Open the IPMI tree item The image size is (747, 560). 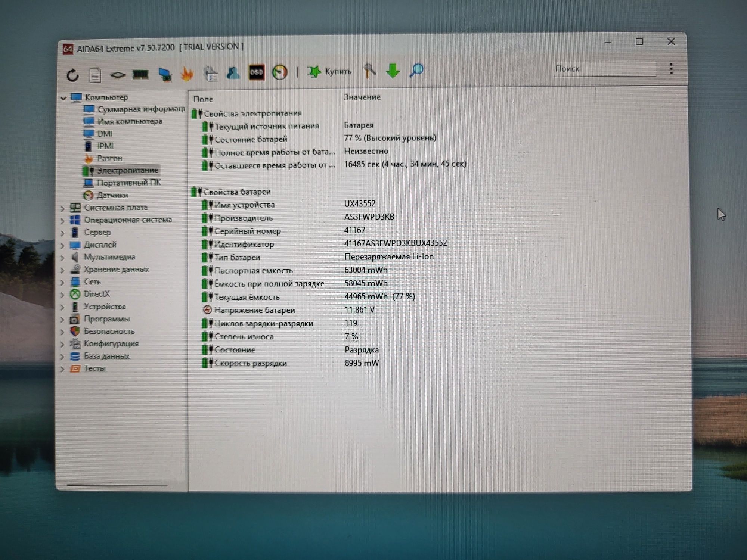pyautogui.click(x=99, y=146)
